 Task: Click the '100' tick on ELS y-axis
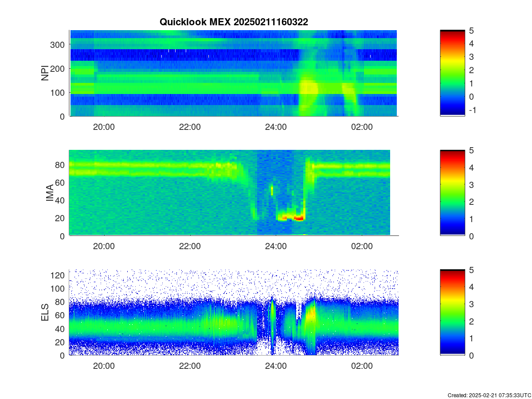pyautogui.click(x=58, y=289)
